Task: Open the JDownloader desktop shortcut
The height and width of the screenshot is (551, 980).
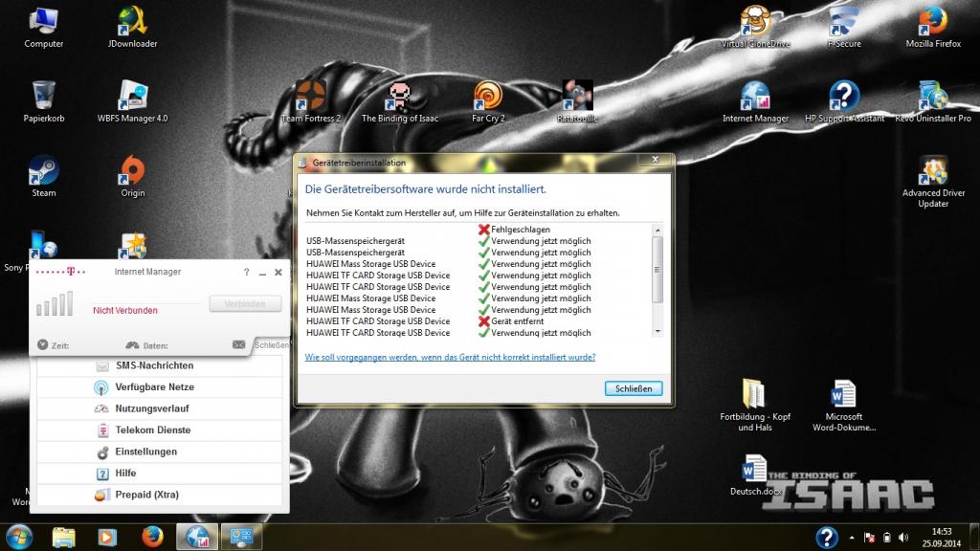Action: pyautogui.click(x=132, y=27)
